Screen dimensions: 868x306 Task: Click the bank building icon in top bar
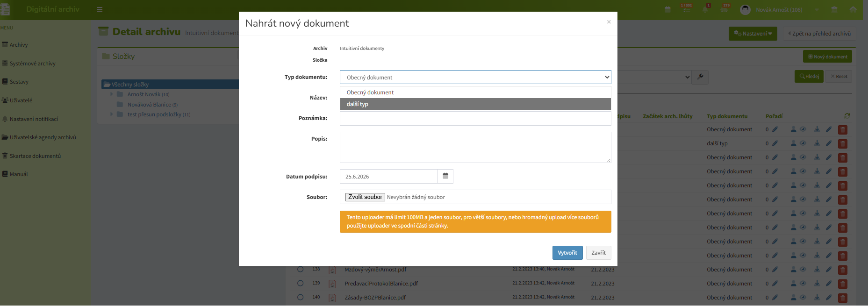(834, 9)
